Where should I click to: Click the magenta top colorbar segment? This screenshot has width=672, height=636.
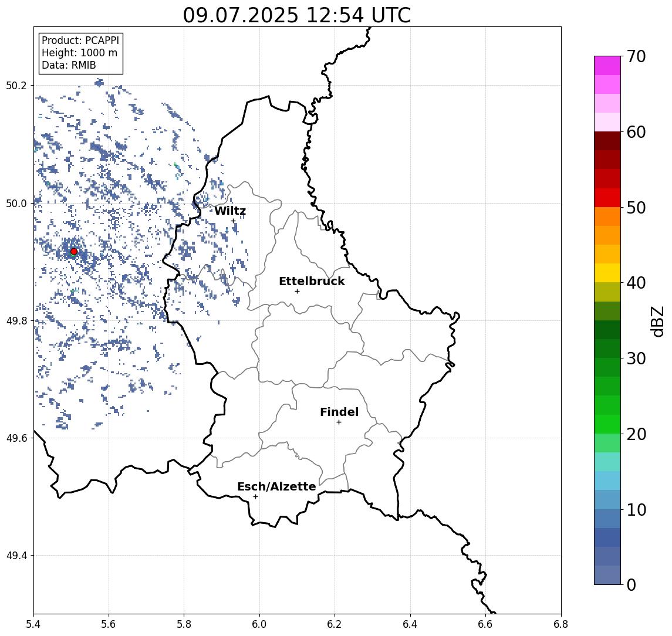point(607,66)
